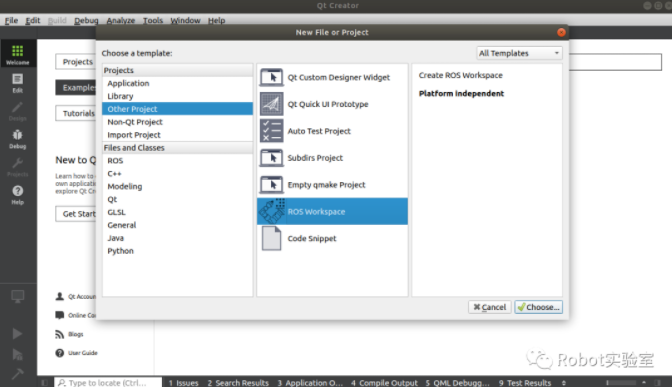Select the Import Project category

pos(177,135)
